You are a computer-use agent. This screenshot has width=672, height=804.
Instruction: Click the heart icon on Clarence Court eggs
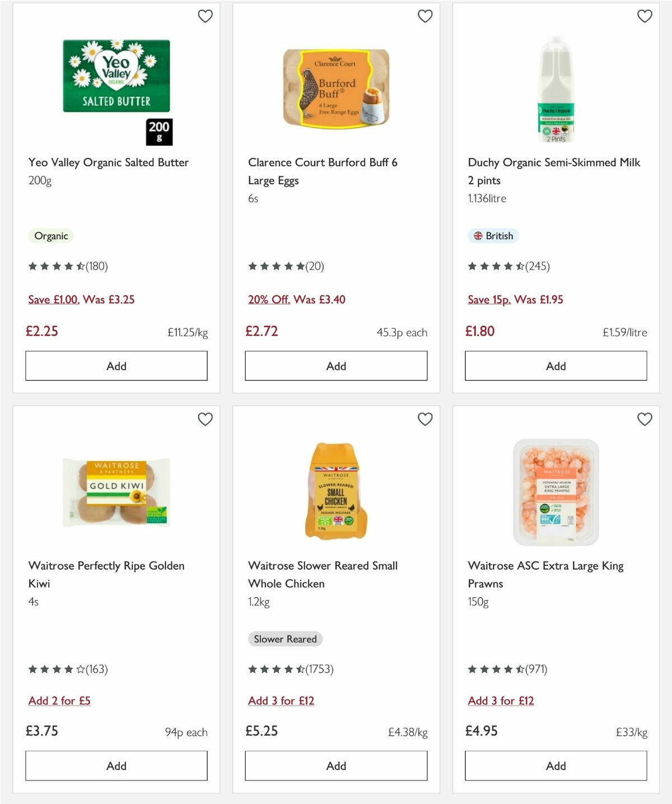coord(425,16)
